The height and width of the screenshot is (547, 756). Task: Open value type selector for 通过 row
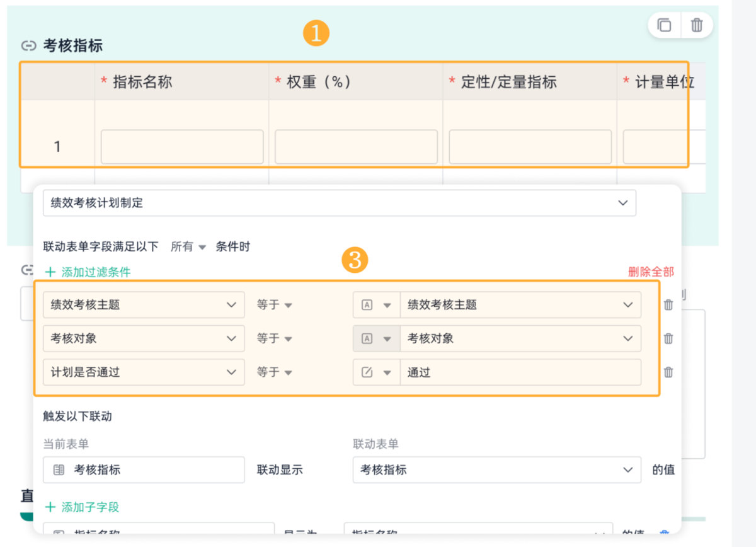pos(376,372)
